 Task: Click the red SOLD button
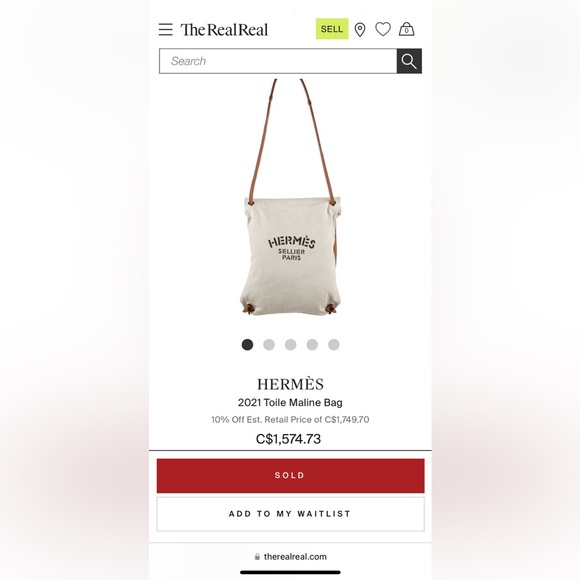pyautogui.click(x=290, y=476)
